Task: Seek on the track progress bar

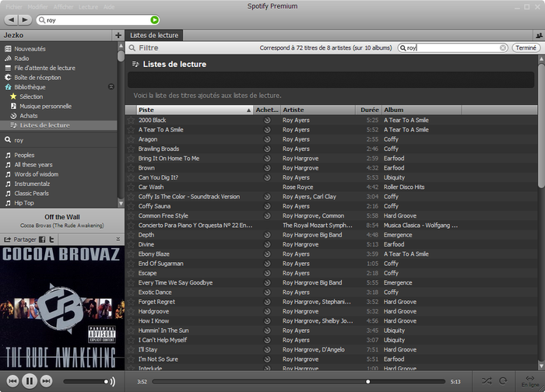Action: pyautogui.click(x=298, y=382)
